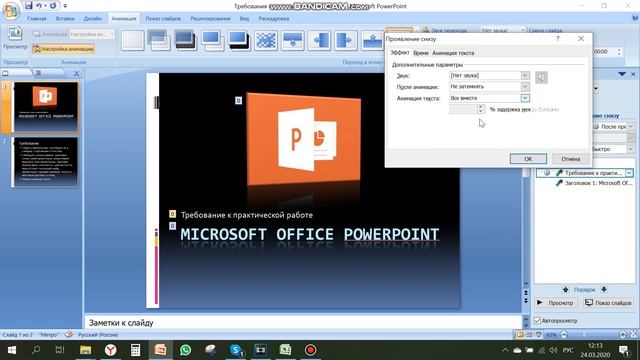
Task: Switch to the Время dialog tab
Action: coord(421,53)
